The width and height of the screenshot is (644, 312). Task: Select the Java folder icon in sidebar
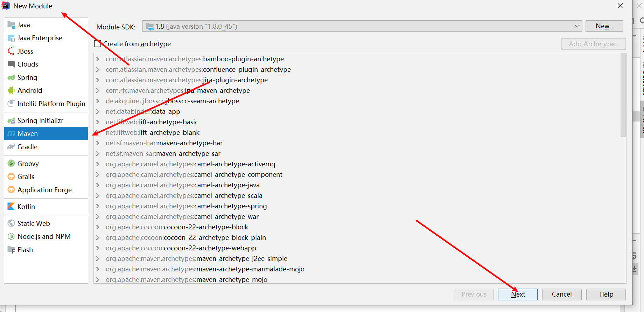tap(11, 25)
